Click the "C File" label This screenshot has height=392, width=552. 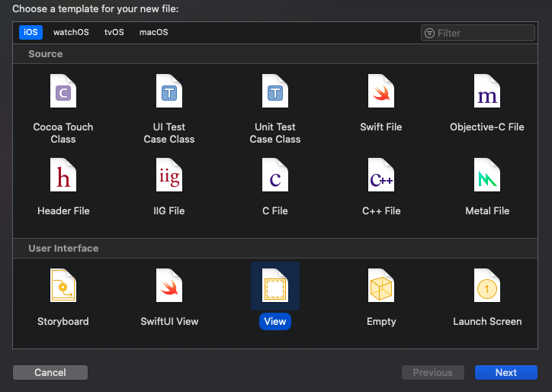(275, 211)
